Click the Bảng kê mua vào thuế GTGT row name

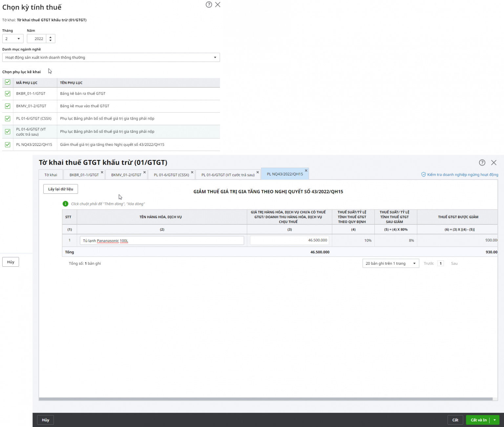[x=85, y=106]
